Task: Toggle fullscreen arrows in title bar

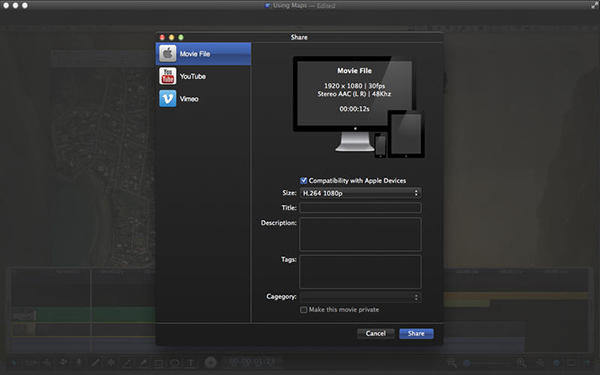Action: [x=594, y=5]
